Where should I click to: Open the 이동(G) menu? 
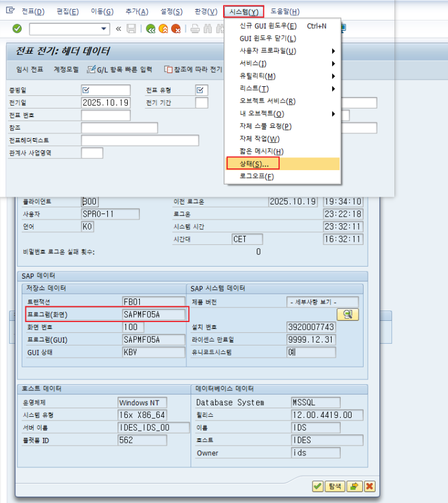coord(102,12)
